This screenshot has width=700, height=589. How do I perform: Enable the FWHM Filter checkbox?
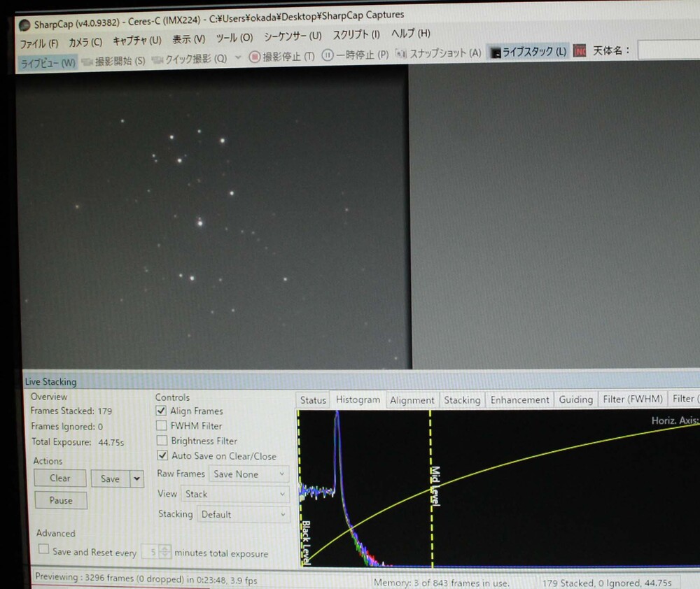[162, 426]
